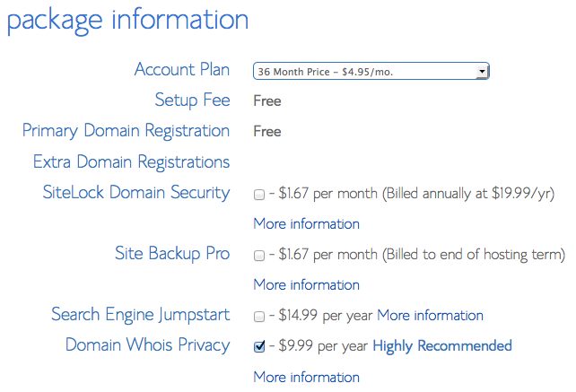The height and width of the screenshot is (392, 576).
Task: Open More information for SiteLock Domain Security
Action: tap(306, 223)
